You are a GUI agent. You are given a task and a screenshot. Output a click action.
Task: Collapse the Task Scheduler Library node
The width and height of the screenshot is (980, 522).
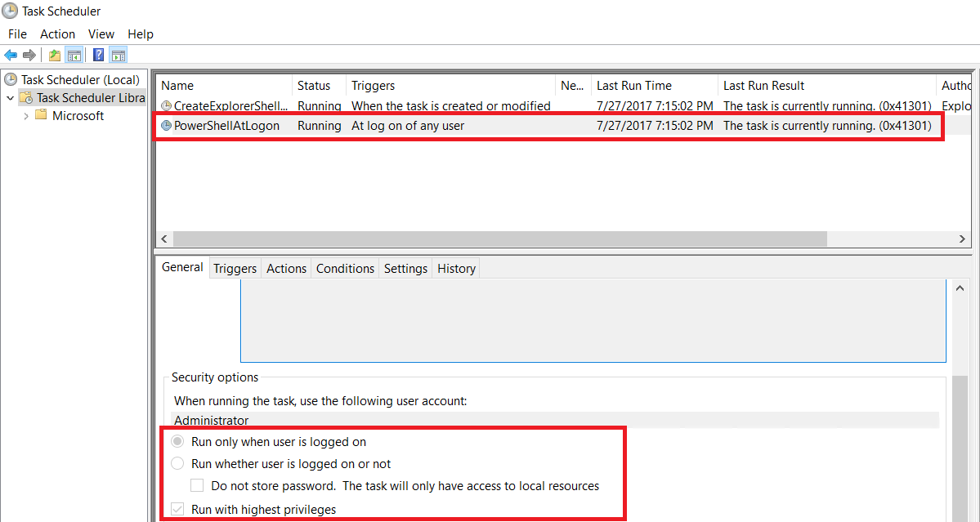coord(10,97)
